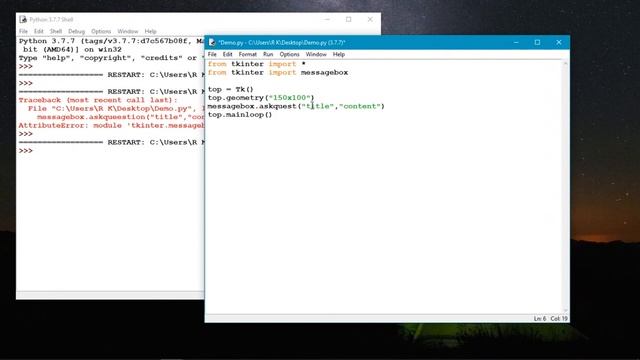640x360 pixels.
Task: Open Run menu in Demo.py editor
Action: click(x=268, y=54)
